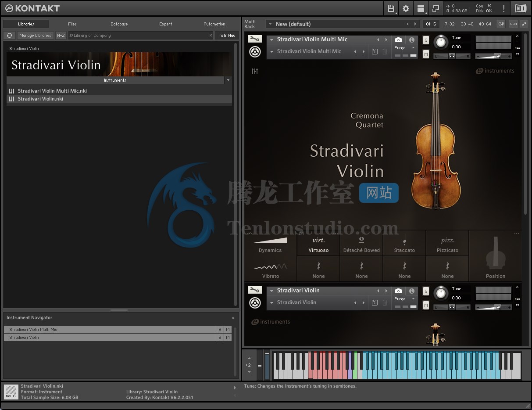
Task: Adjust the Tune knob of Multi Mic instrument
Action: click(441, 42)
